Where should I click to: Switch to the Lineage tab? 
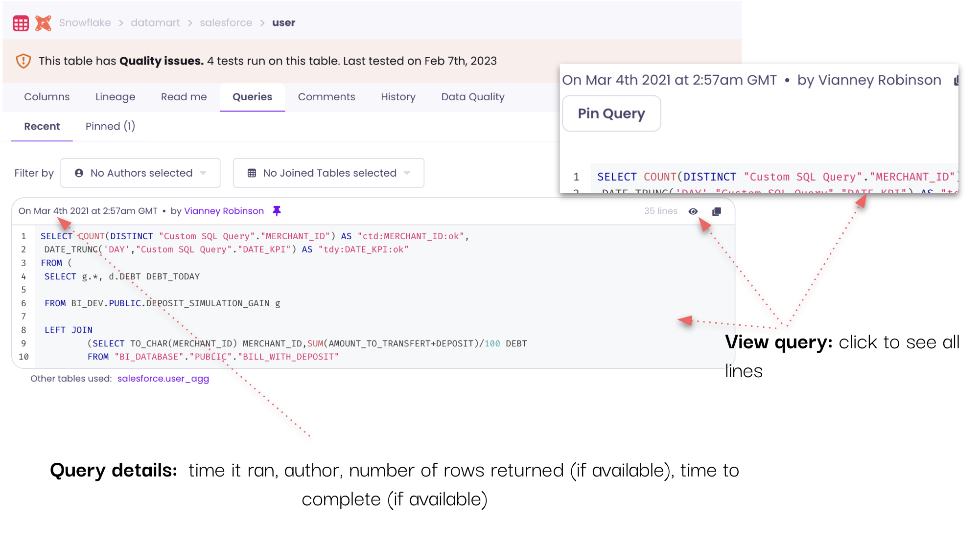(x=115, y=97)
